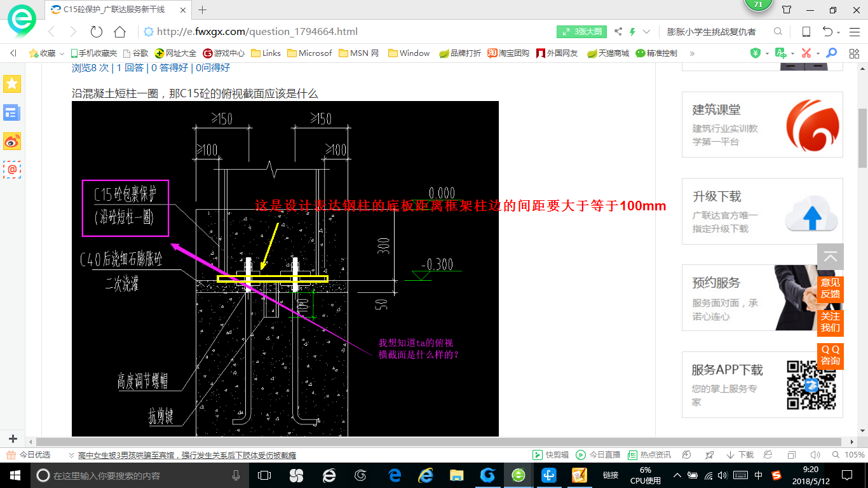Open the 谷歌 bookmark
Screen dimensions: 868x488
click(135, 53)
